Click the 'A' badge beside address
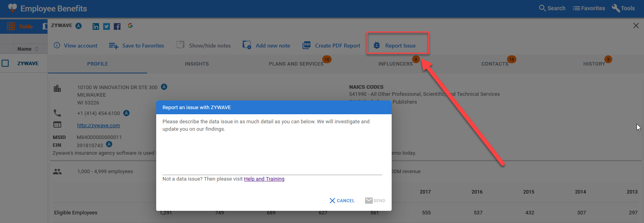This screenshot has height=223, width=644. (x=164, y=87)
